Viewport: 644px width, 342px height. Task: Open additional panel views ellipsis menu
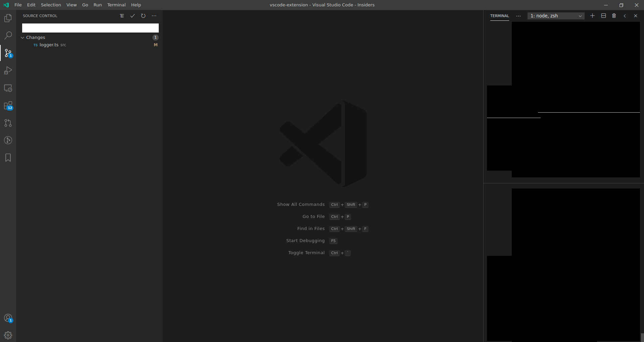coord(518,16)
